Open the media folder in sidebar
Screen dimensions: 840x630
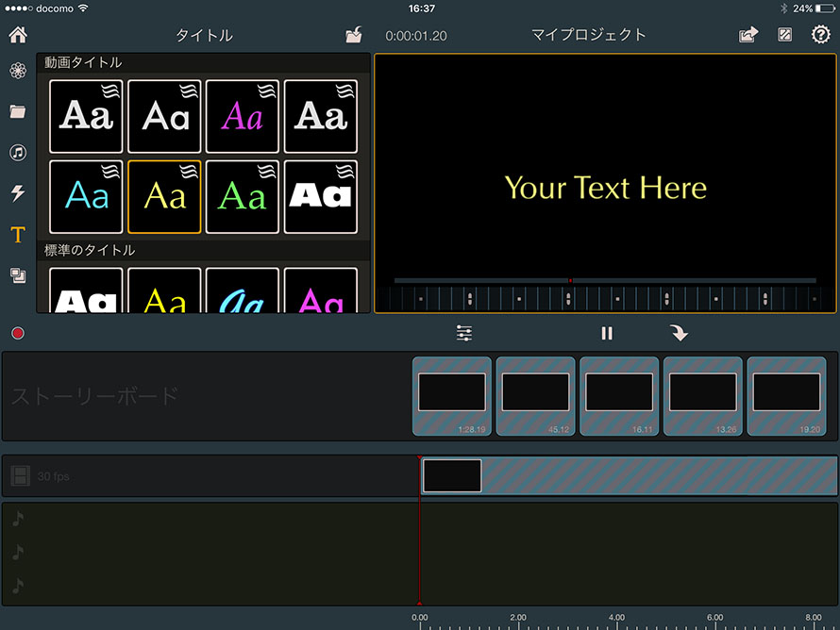(18, 111)
